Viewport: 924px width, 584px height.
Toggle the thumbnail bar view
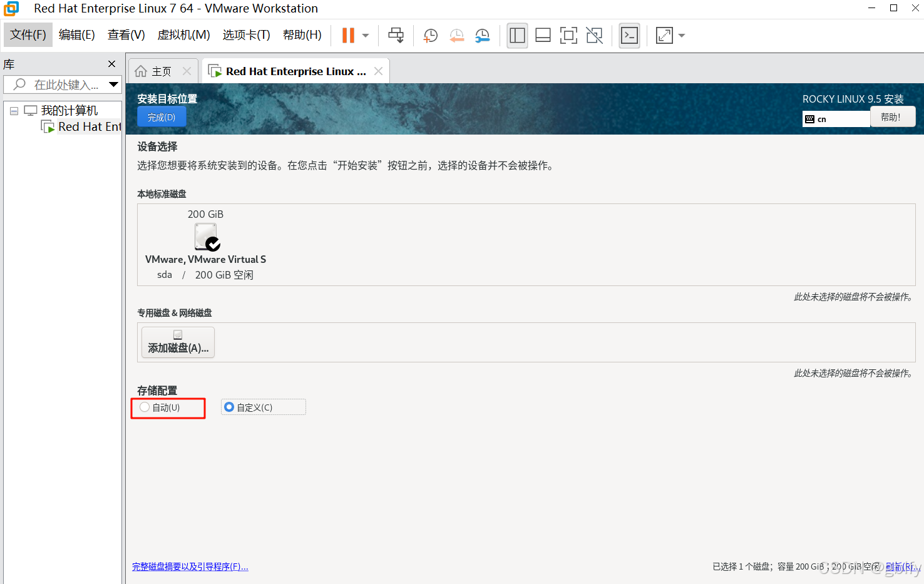(x=543, y=36)
